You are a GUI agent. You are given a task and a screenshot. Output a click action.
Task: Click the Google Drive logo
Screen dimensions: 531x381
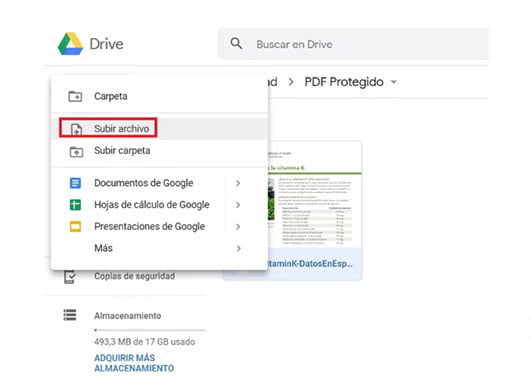pyautogui.click(x=70, y=44)
